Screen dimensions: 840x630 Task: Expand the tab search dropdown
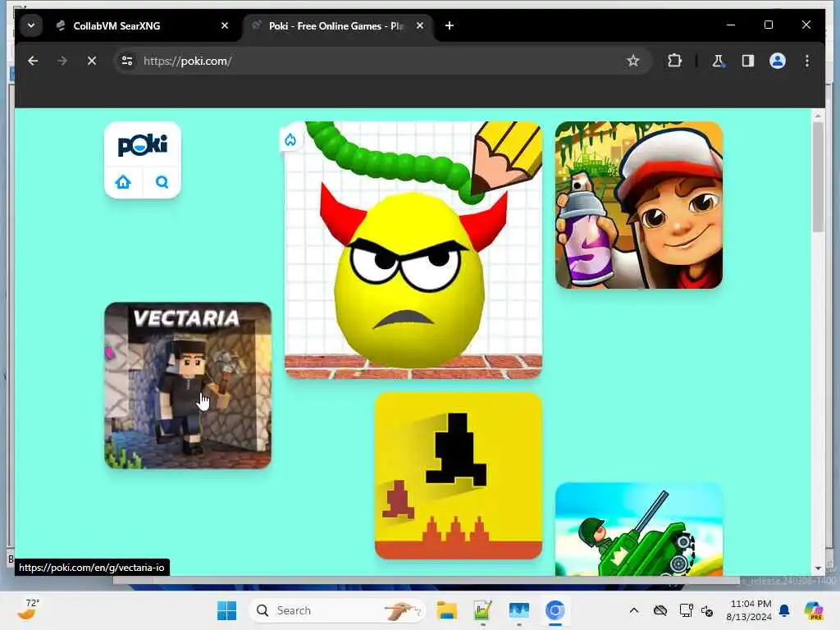(x=31, y=25)
